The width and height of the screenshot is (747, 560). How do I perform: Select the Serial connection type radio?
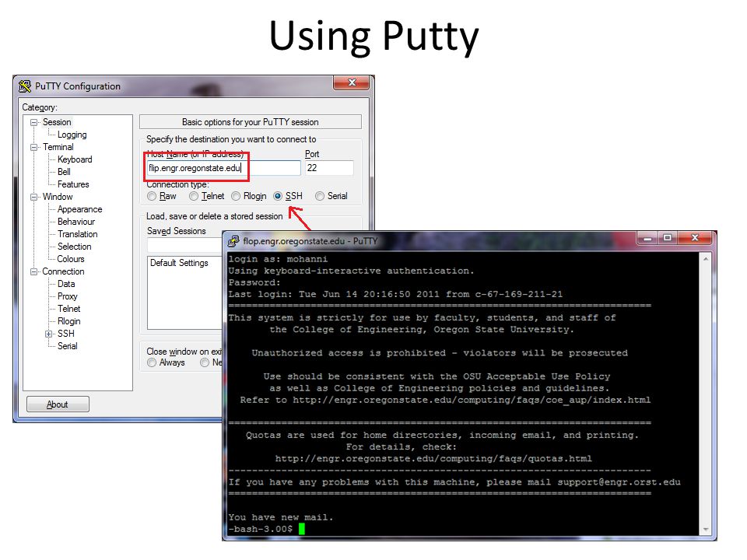320,196
